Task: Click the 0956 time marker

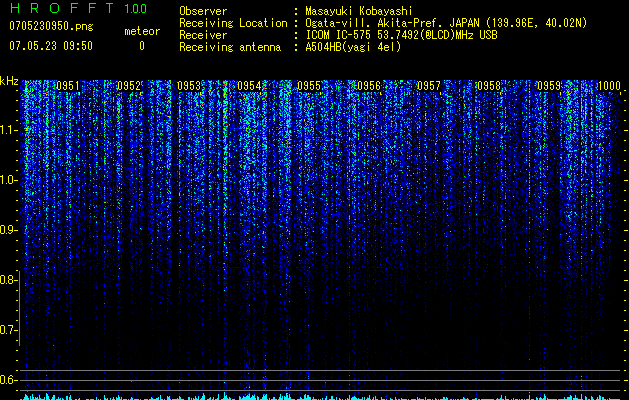Action: click(x=369, y=86)
